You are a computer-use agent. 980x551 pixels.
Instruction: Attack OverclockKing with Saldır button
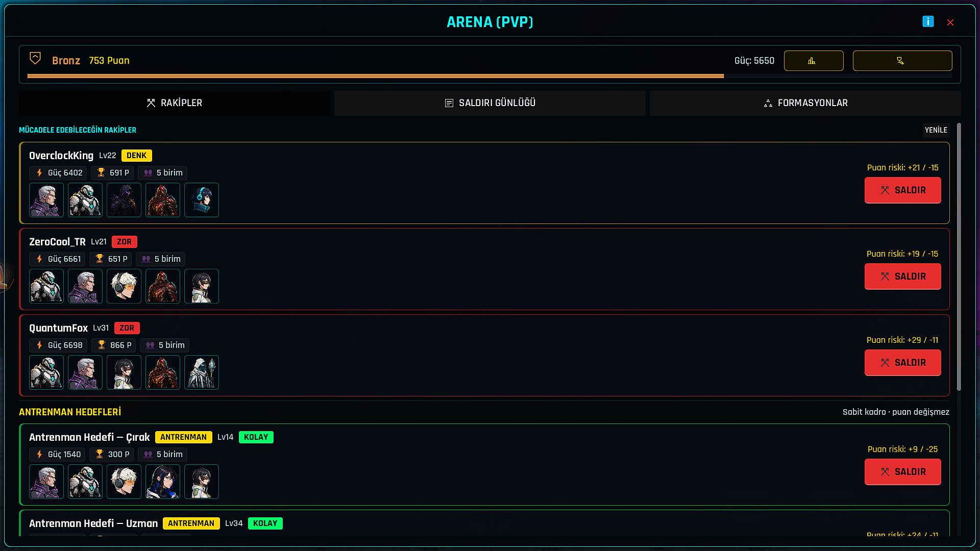click(x=903, y=190)
